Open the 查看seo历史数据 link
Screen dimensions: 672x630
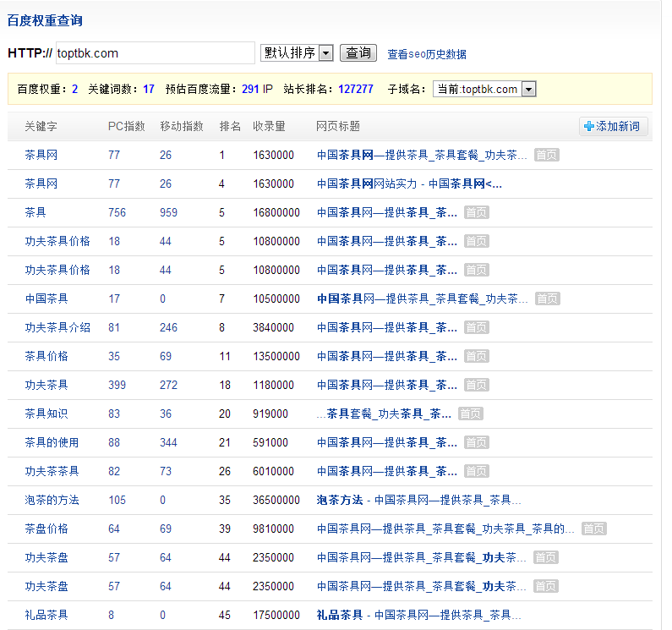tap(426, 54)
